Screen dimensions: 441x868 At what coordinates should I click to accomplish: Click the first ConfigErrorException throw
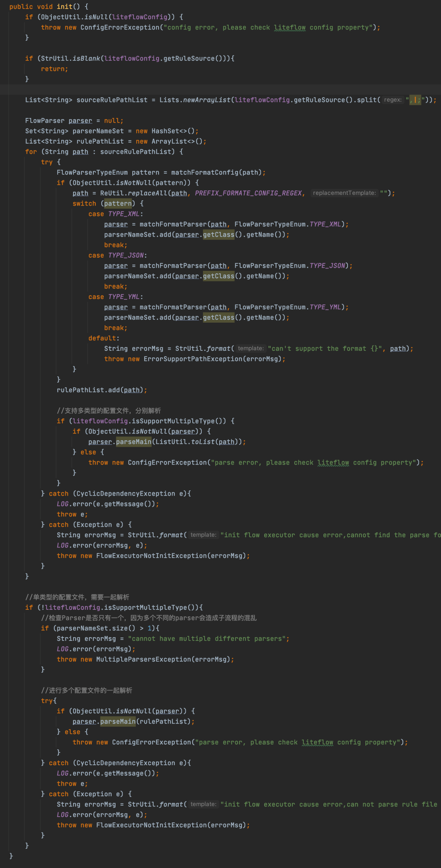click(x=210, y=27)
